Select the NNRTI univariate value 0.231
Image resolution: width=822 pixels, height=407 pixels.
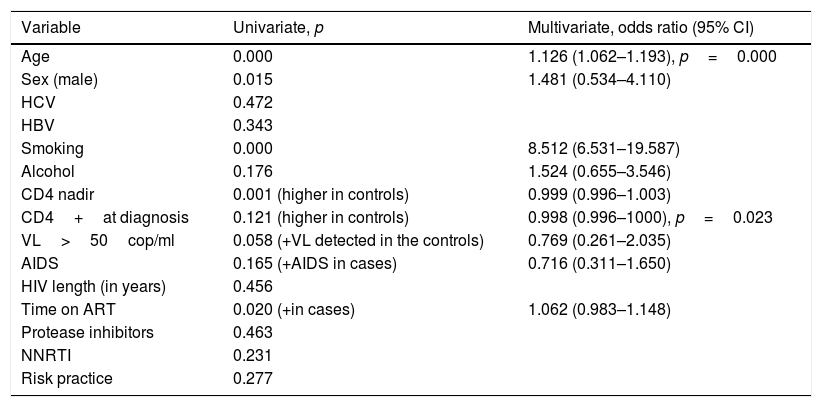[252, 355]
